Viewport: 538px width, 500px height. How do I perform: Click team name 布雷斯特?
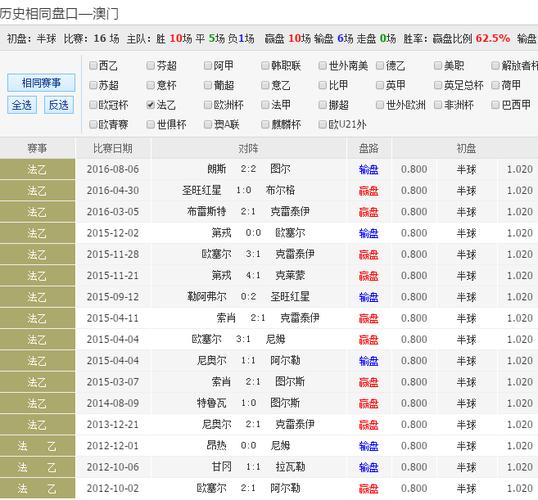207,211
